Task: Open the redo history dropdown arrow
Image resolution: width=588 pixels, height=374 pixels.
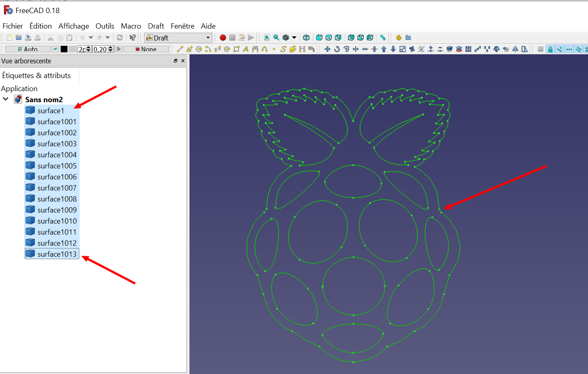Action: (x=108, y=38)
